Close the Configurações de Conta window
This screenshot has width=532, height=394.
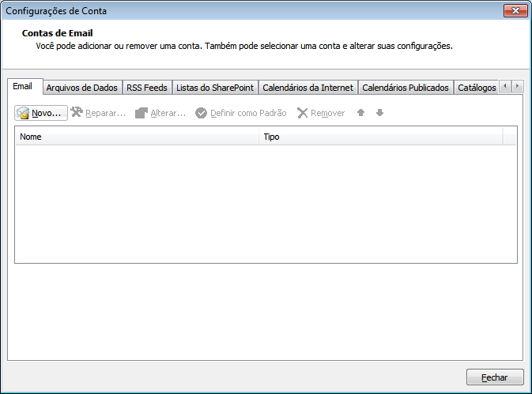(x=495, y=377)
